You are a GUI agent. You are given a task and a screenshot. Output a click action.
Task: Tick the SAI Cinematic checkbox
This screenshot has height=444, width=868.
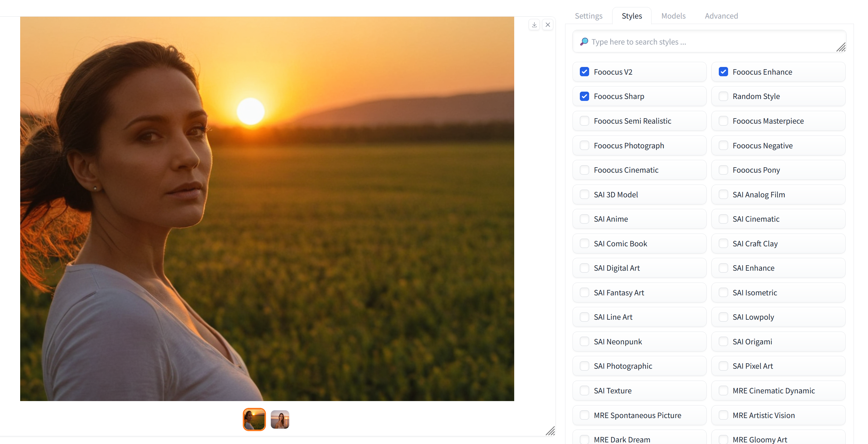pos(723,219)
